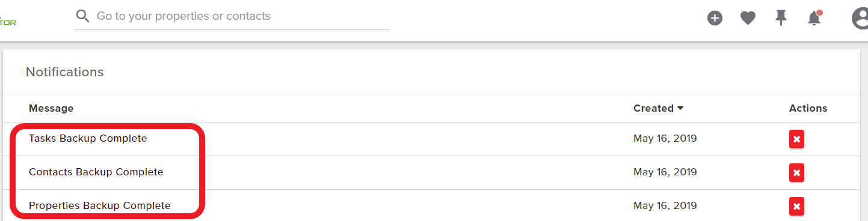Image resolution: width=868 pixels, height=221 pixels.
Task: Open the notifications bell icon
Action: (814, 18)
